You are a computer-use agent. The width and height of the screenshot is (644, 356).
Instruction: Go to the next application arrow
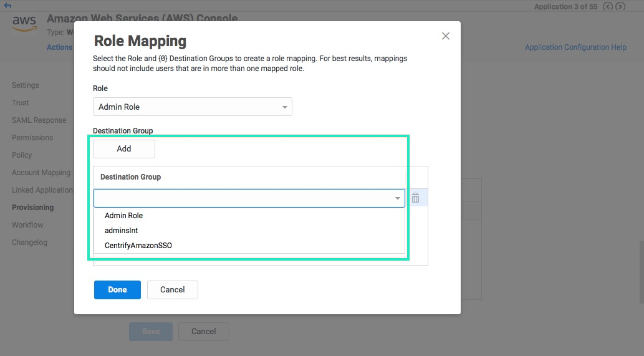click(620, 7)
